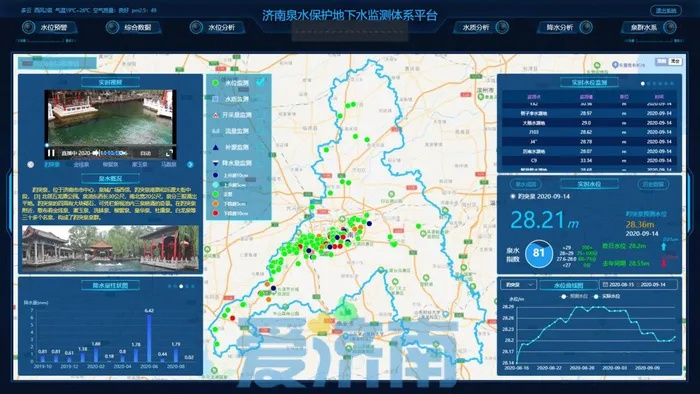Viewport: 700px width, 394px height.
Task: Click the 退出系统 logout button
Action: tap(666, 10)
